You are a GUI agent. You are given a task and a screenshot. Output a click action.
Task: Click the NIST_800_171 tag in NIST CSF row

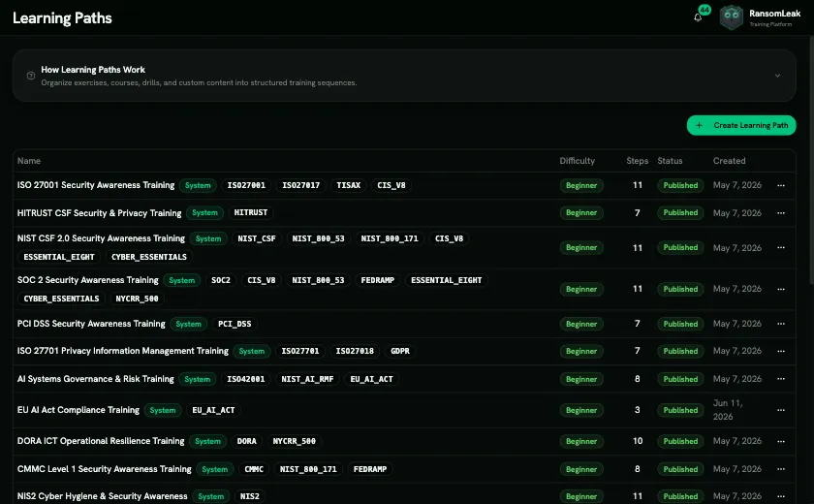(390, 238)
